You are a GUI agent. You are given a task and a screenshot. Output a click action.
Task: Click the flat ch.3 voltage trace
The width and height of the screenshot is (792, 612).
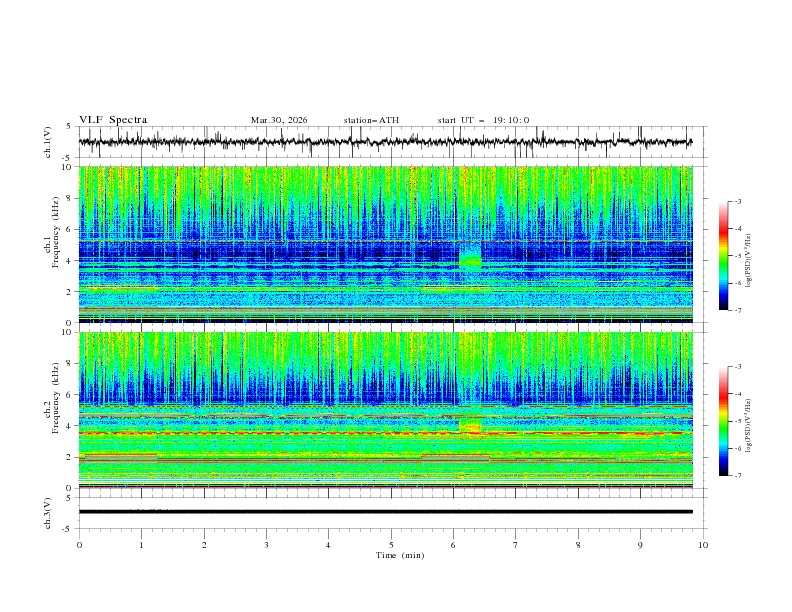click(x=386, y=512)
